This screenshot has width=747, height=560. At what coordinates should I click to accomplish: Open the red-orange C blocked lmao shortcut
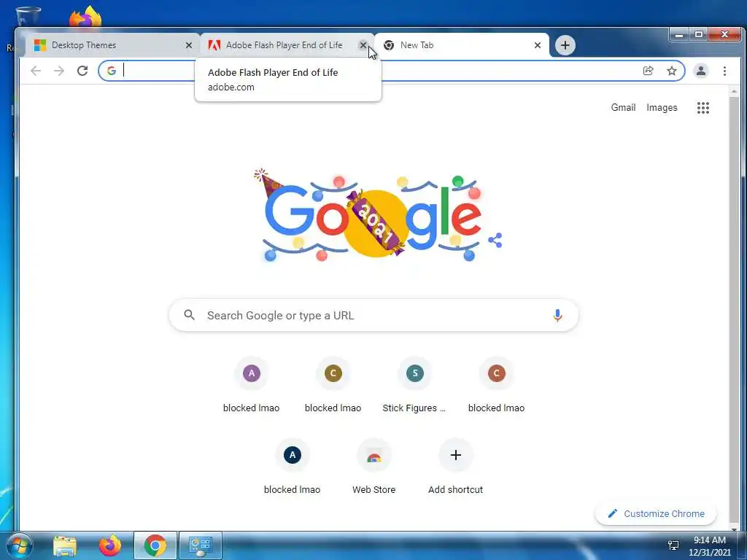(496, 386)
